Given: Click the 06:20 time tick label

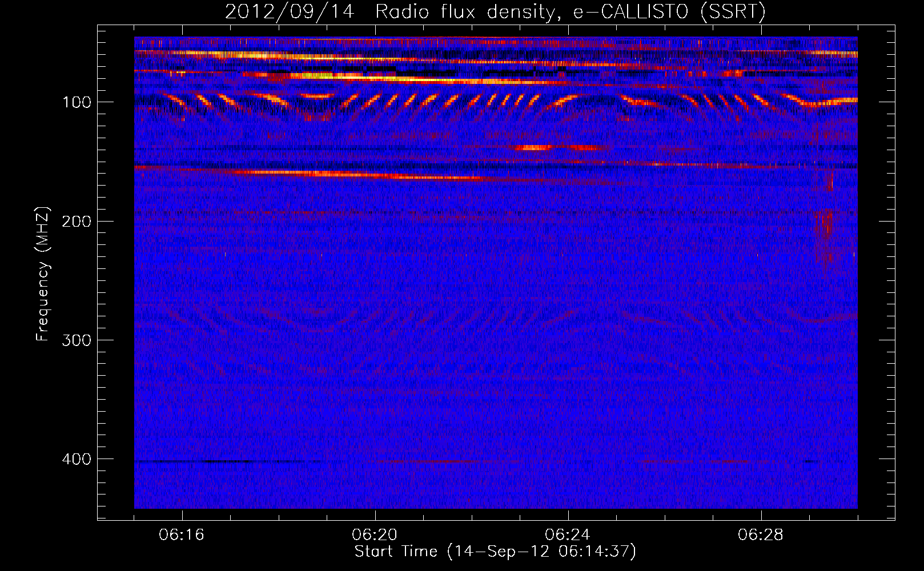Looking at the screenshot, I should point(375,535).
